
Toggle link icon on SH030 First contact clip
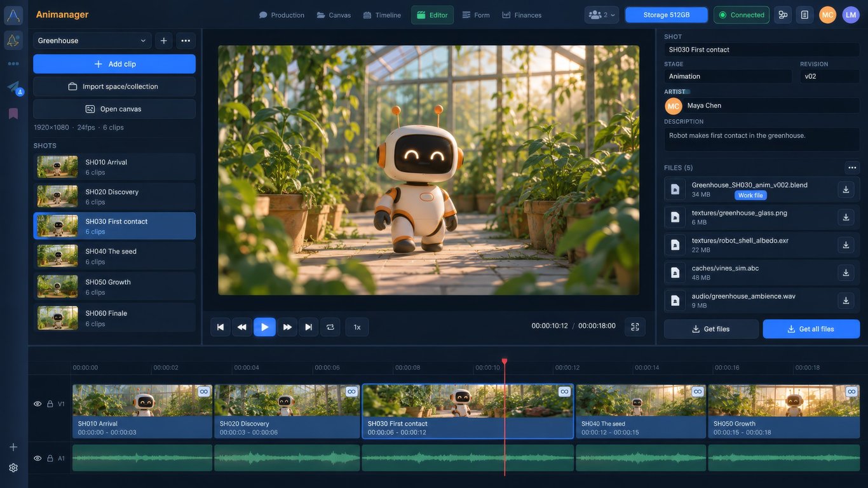[x=564, y=391]
